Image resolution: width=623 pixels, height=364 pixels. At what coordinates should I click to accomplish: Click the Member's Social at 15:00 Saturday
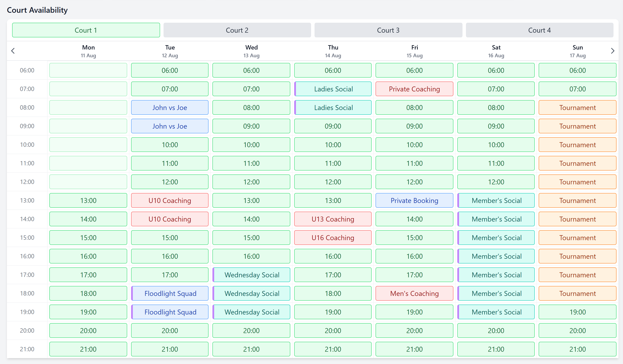(496, 238)
